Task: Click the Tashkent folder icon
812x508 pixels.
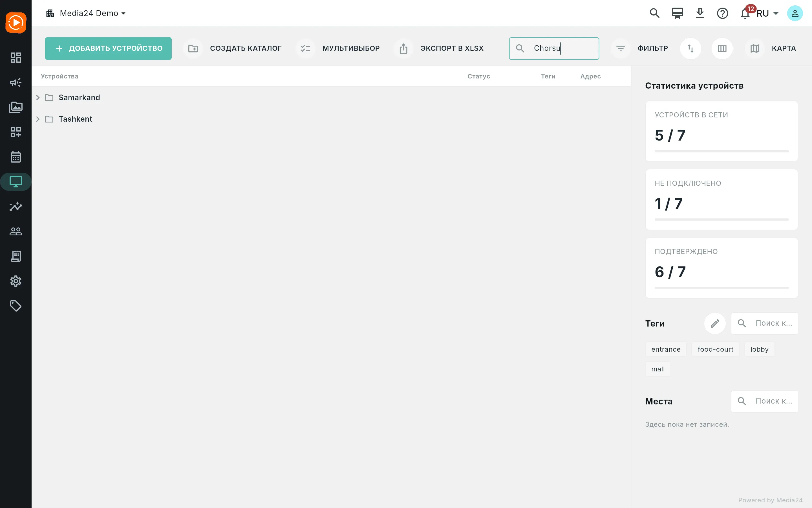Action: [x=49, y=119]
